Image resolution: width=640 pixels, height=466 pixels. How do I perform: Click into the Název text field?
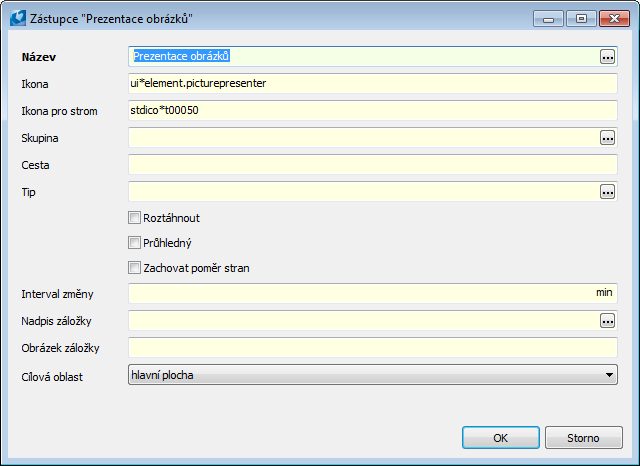click(364, 57)
